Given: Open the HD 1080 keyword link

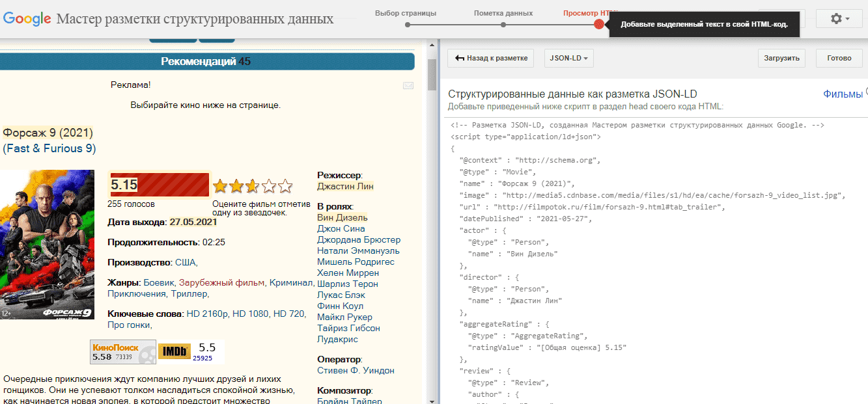Looking at the screenshot, I should click(x=251, y=314).
